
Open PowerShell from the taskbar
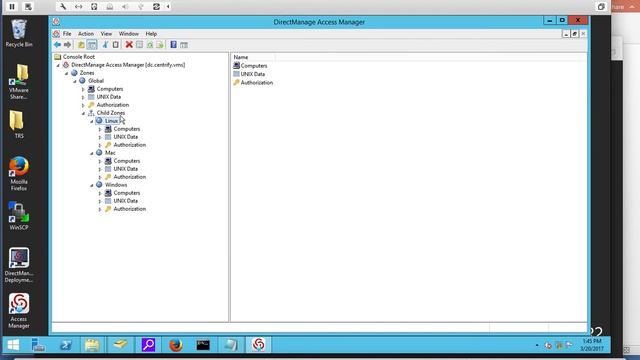pyautogui.click(x=66, y=345)
